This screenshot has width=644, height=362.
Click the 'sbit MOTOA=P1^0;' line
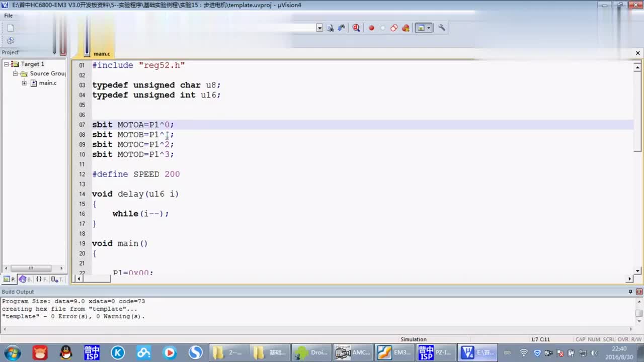coord(133,125)
